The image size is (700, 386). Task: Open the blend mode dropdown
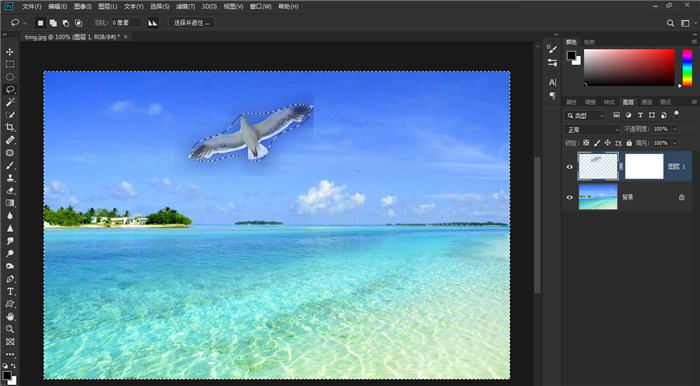click(593, 130)
